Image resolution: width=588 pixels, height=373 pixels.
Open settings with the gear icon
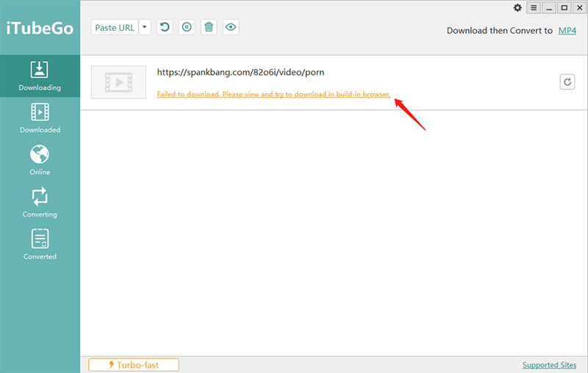517,8
